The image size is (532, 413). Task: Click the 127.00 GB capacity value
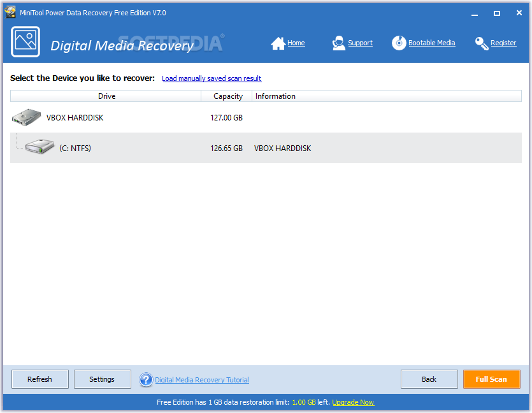coord(226,118)
